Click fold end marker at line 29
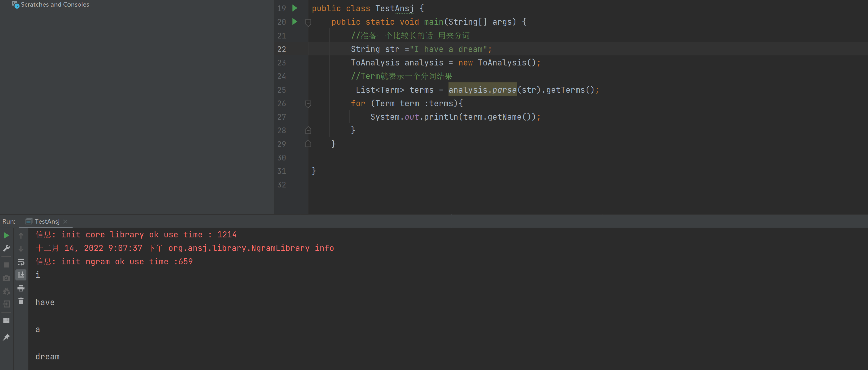This screenshot has width=868, height=370. (308, 144)
